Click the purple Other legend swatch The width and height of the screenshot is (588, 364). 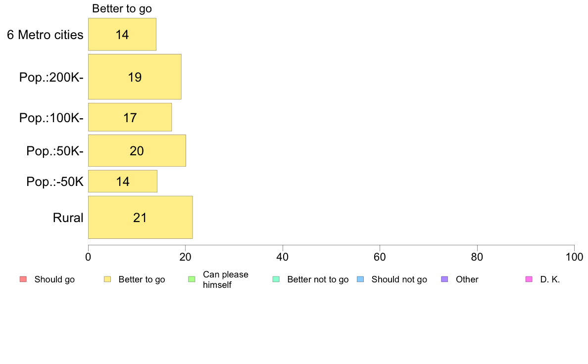tap(445, 279)
